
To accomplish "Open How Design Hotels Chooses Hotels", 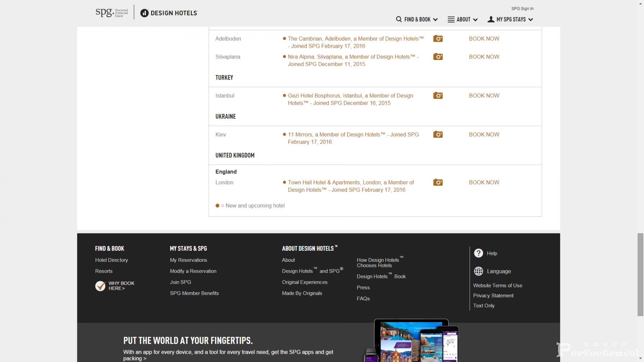I will 380,262.
